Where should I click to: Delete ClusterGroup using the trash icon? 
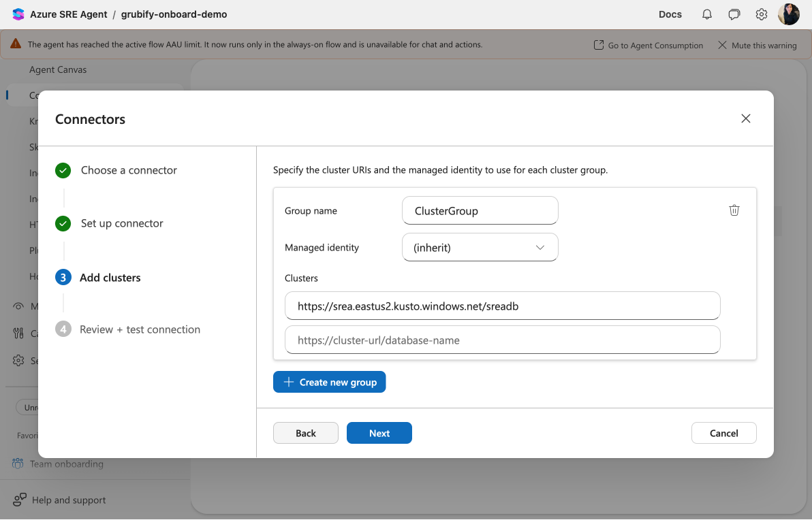pyautogui.click(x=734, y=210)
